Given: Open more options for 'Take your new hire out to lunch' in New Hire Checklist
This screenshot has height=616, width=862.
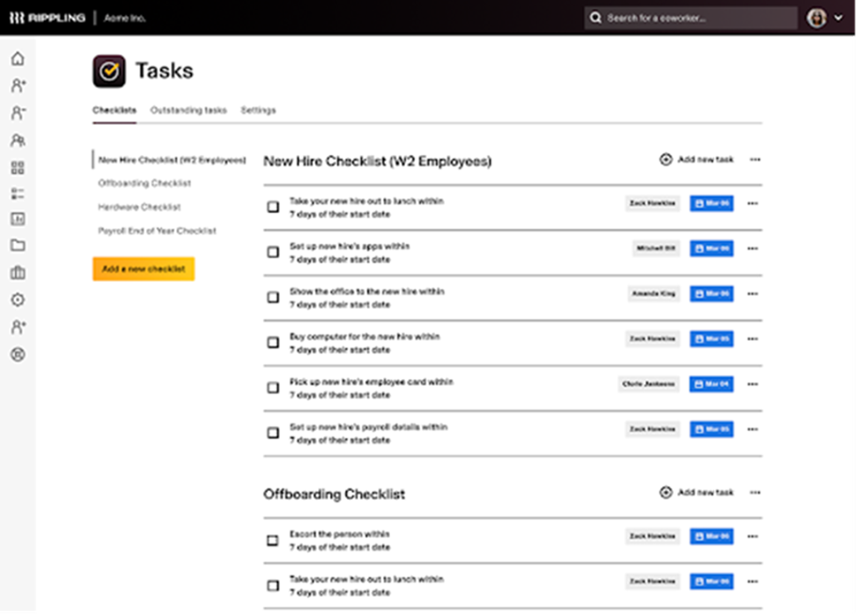Looking at the screenshot, I should tap(753, 203).
